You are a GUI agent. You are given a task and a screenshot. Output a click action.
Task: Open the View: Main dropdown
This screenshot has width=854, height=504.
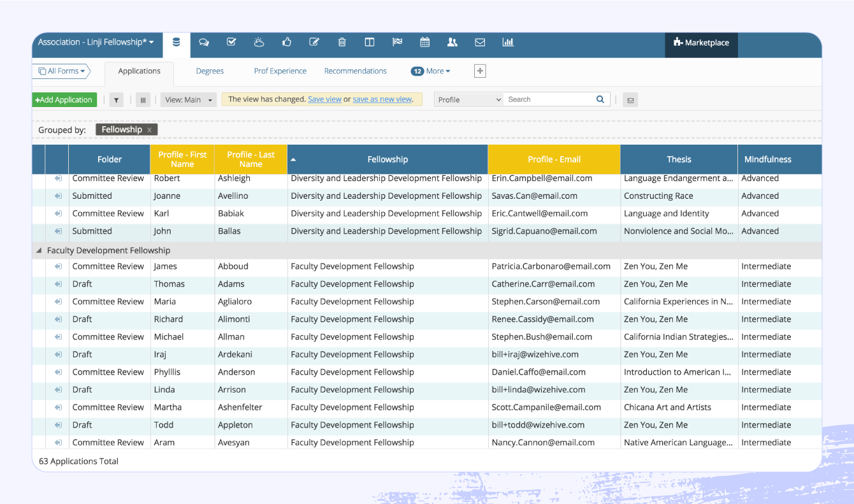click(x=188, y=100)
